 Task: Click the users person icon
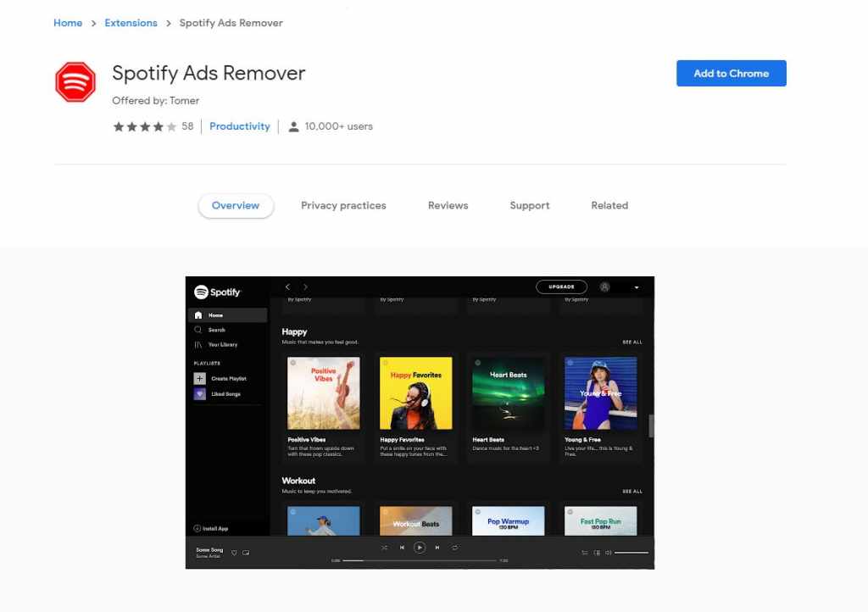[x=293, y=126]
